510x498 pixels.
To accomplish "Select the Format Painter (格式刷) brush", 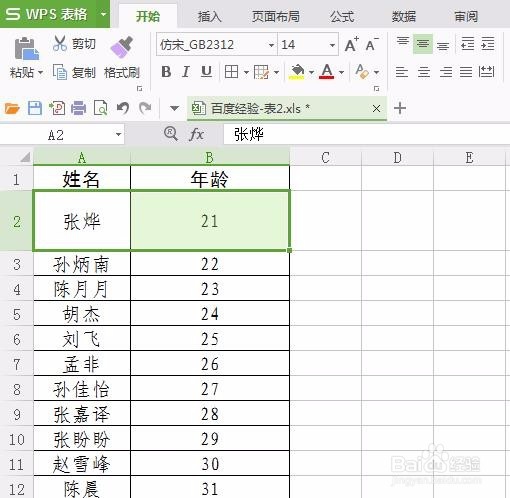I will coord(122,47).
